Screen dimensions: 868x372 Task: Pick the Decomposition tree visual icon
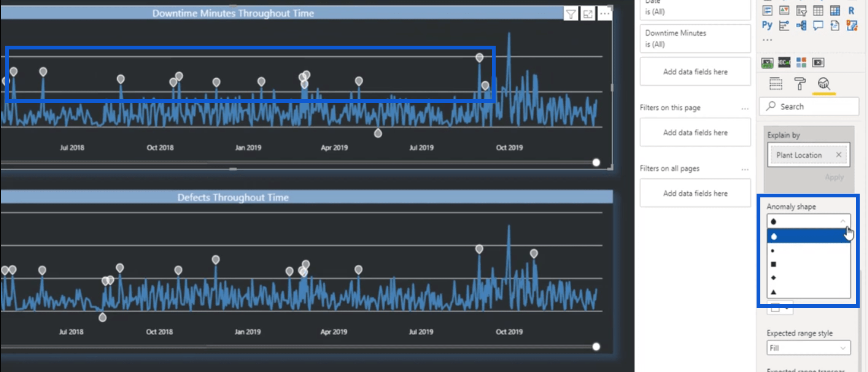[801, 25]
